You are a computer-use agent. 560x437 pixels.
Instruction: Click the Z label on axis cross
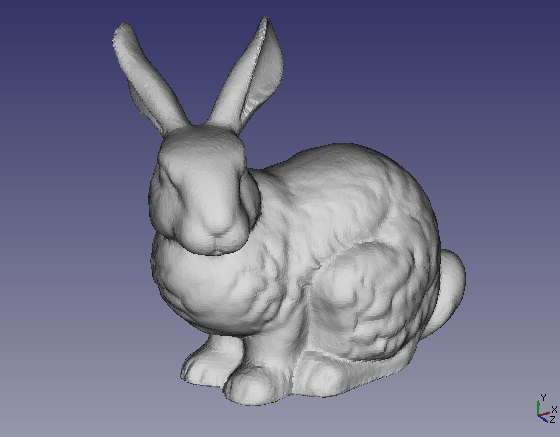(x=552, y=420)
